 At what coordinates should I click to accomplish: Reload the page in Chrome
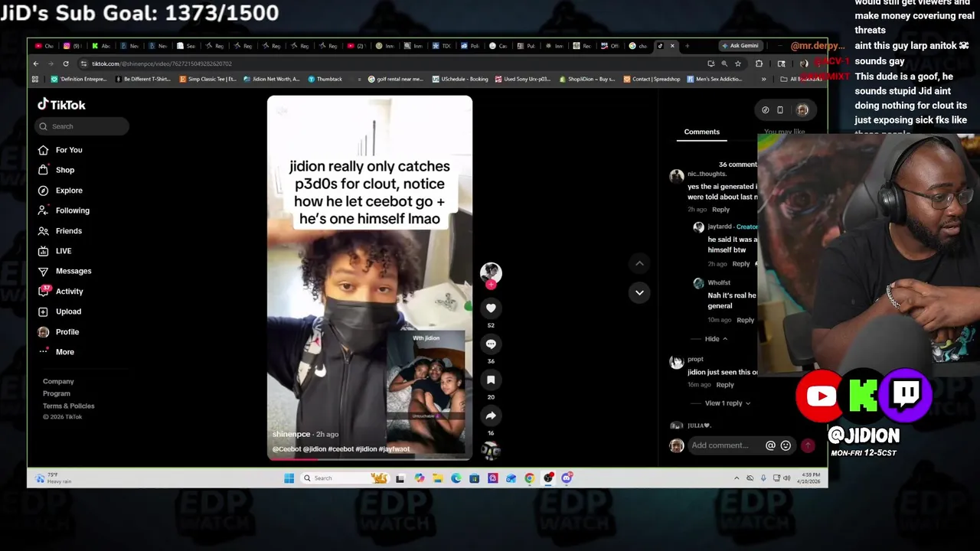pyautogui.click(x=66, y=64)
